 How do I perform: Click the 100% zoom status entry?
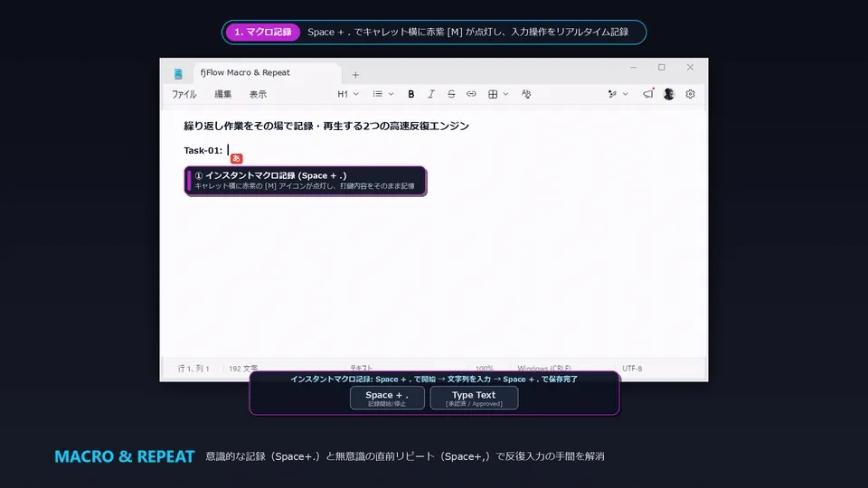pos(485,368)
